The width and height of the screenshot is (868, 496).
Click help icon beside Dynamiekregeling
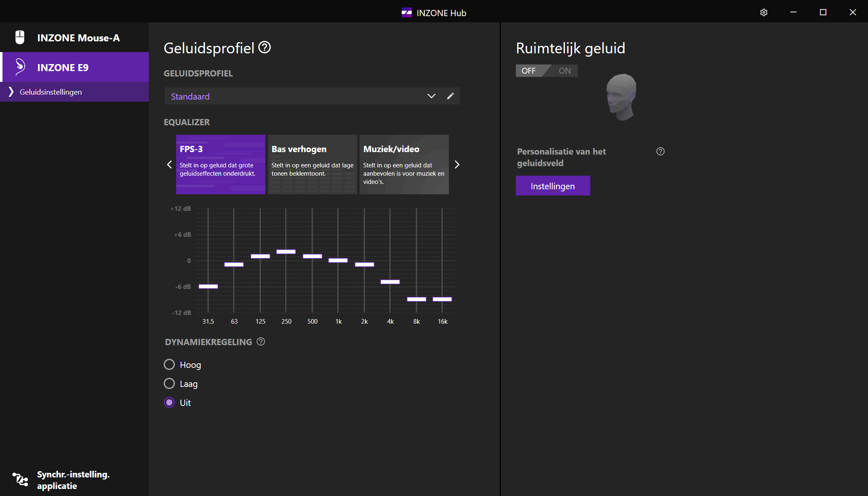pos(261,341)
